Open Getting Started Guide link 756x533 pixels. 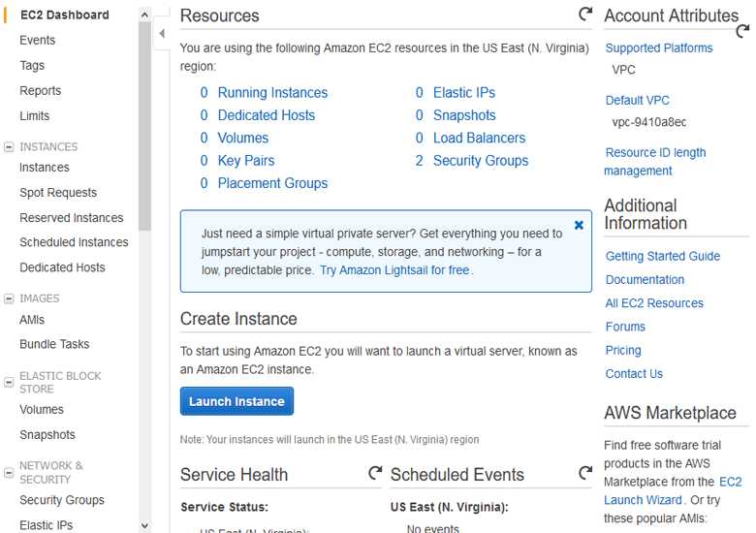(663, 257)
